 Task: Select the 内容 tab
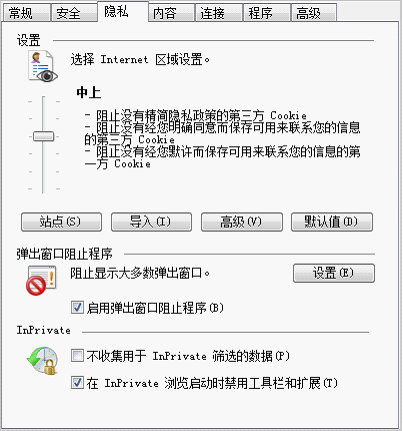(x=171, y=13)
